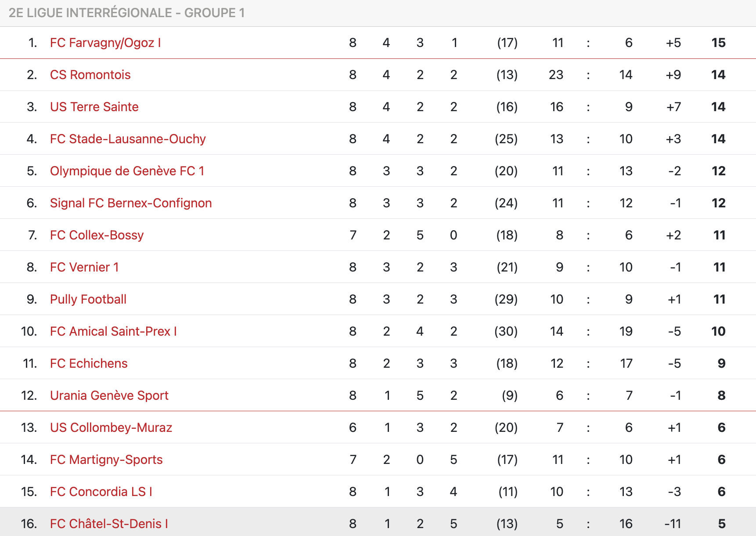The image size is (756, 536).
Task: Click US Collombey-Muraz team name
Action: coord(111,427)
